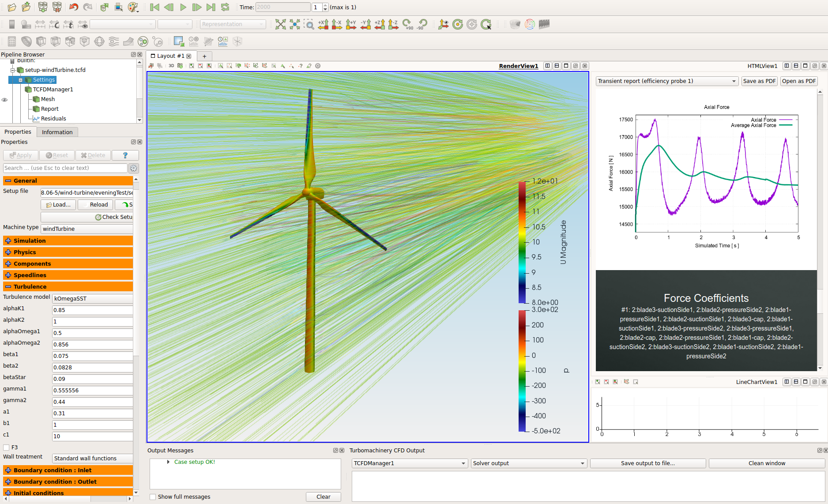Increase the frame spinner next to Time
Image resolution: width=828 pixels, height=504 pixels.
pyautogui.click(x=325, y=5)
